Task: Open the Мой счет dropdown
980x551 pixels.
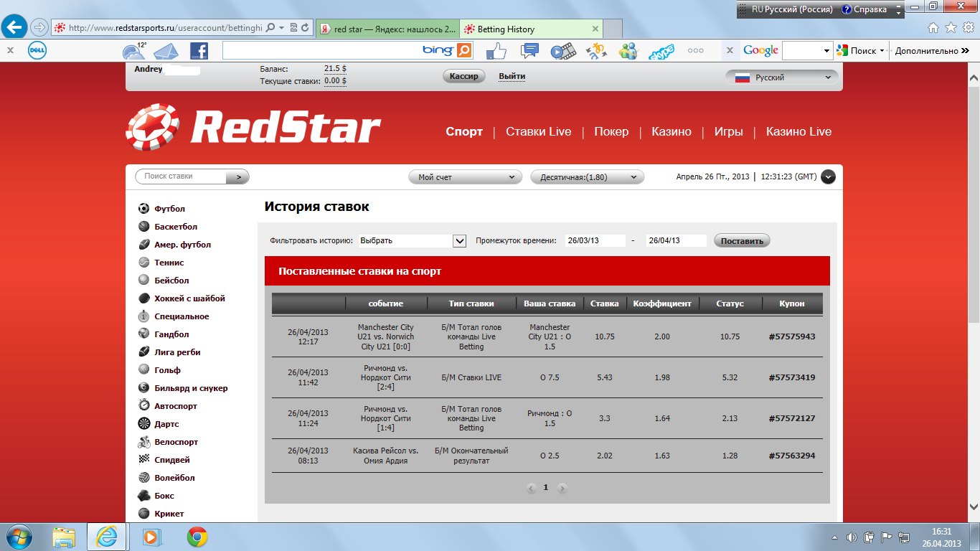Action: click(x=466, y=177)
